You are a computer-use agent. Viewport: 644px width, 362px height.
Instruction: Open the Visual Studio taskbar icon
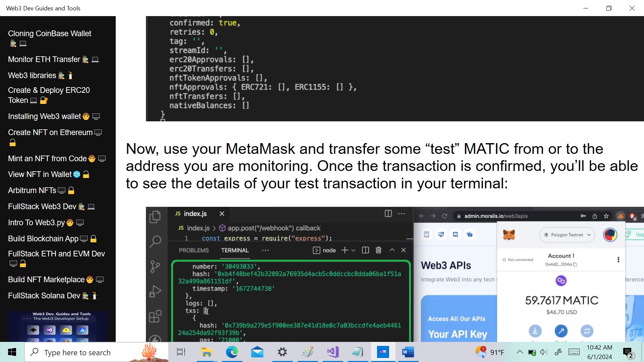pos(333,352)
